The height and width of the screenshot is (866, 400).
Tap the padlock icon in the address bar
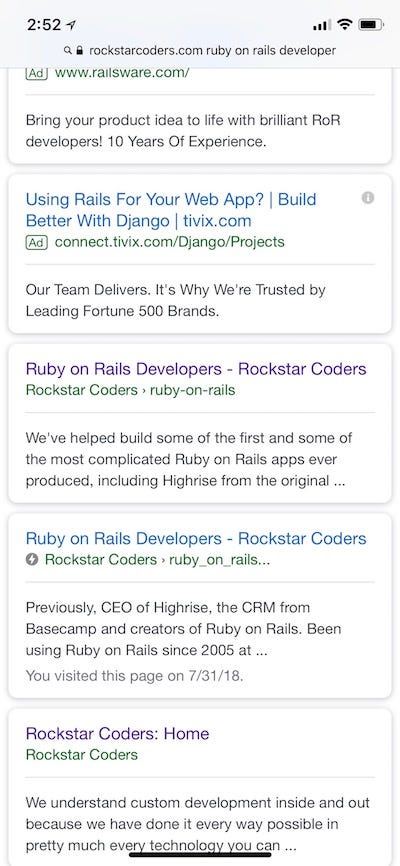pos(80,50)
